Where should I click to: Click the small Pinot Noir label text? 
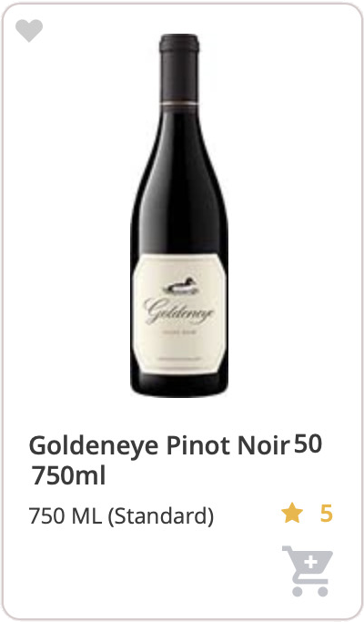179,332
